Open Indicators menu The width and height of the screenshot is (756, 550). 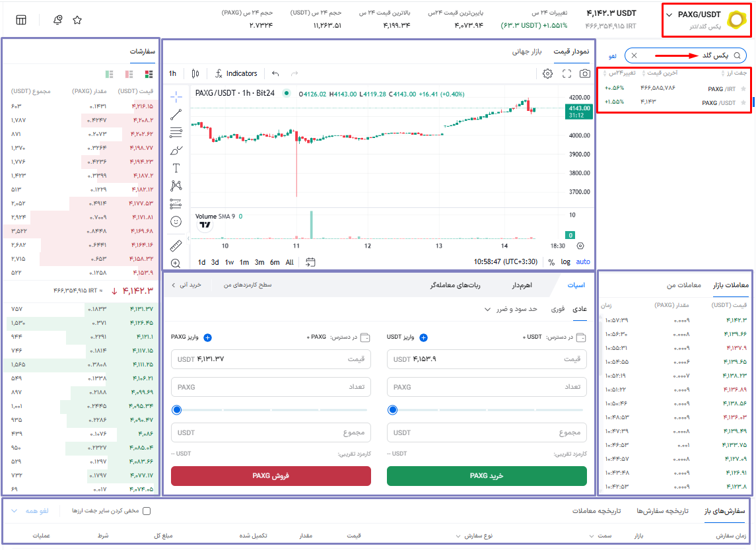pos(236,73)
